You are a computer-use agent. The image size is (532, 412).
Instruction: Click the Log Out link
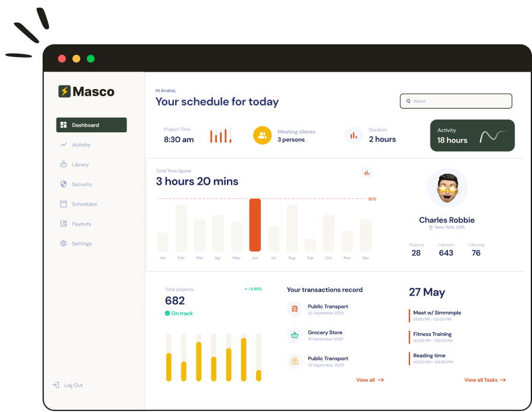tap(73, 385)
